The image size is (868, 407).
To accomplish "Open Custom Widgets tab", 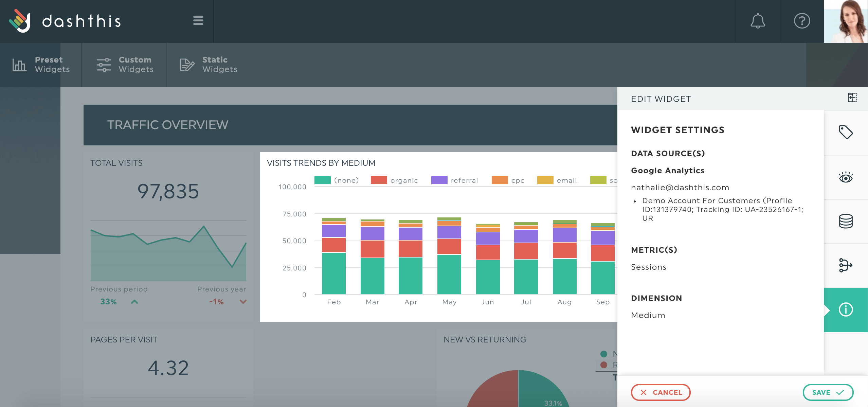I will tap(124, 65).
